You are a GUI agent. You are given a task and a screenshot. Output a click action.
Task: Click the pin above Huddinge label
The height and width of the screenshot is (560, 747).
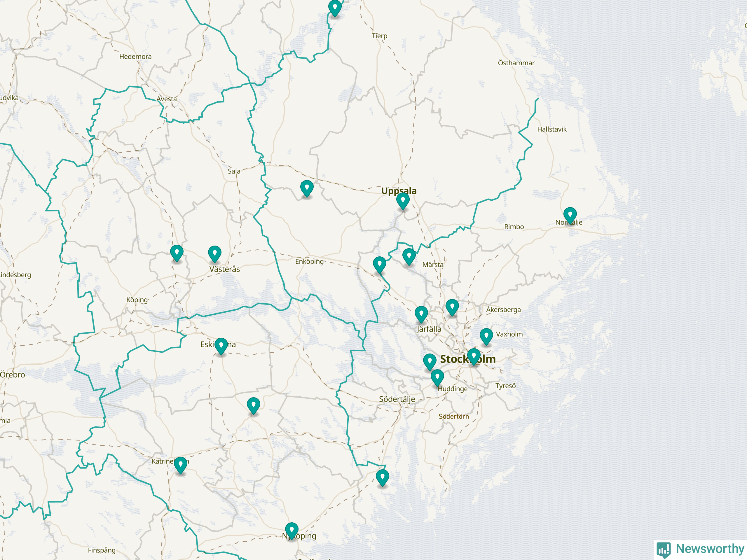[x=437, y=377]
